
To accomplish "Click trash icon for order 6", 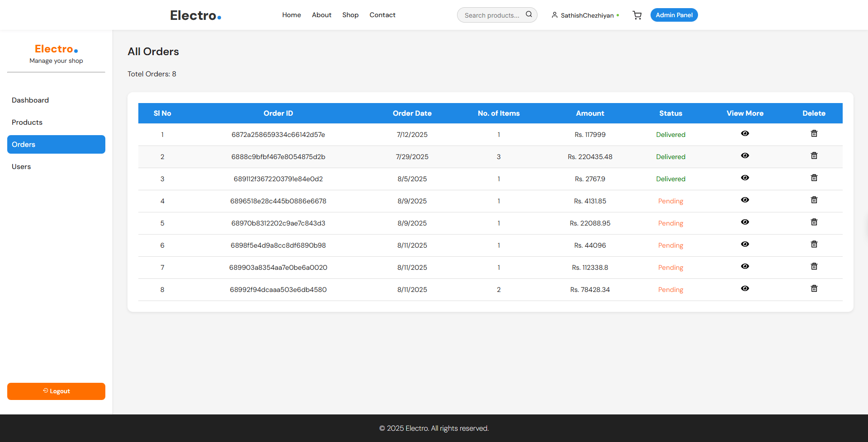I will pyautogui.click(x=814, y=245).
